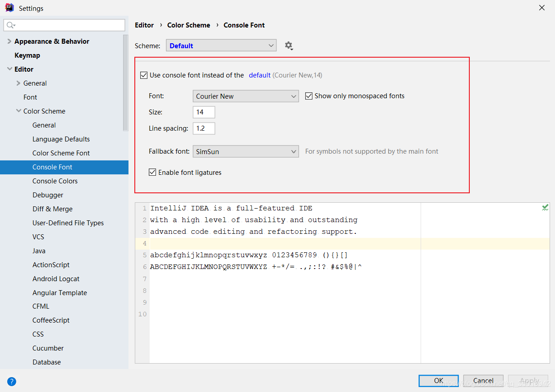Click the settings search field
The image size is (555, 392).
click(x=64, y=25)
